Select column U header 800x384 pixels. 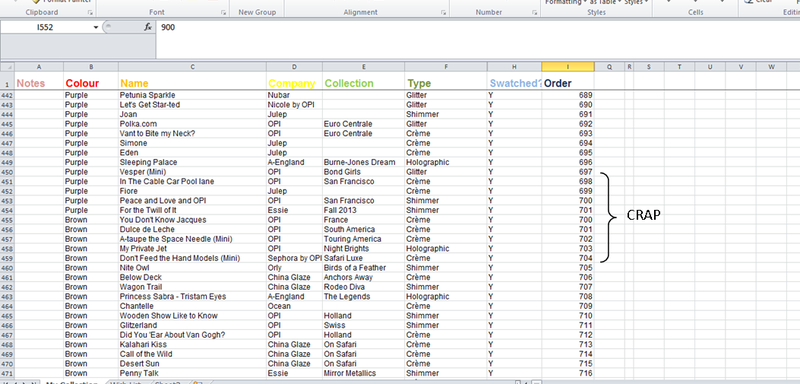point(710,67)
